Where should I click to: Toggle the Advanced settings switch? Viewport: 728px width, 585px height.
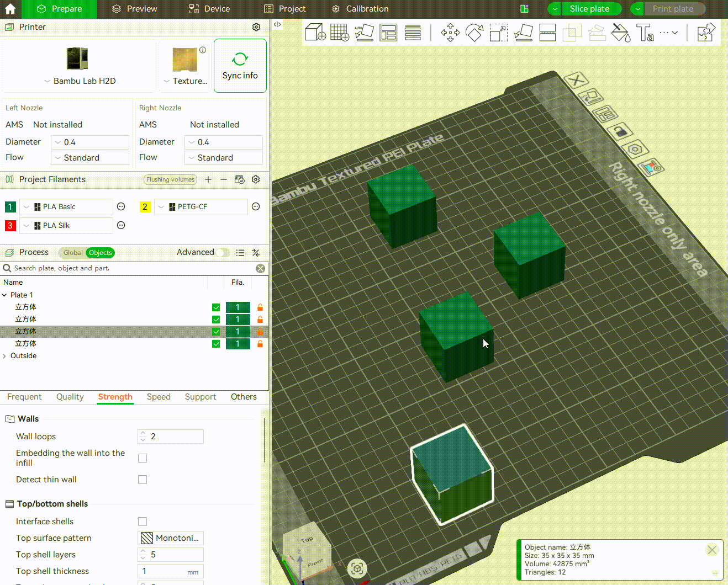coord(223,253)
